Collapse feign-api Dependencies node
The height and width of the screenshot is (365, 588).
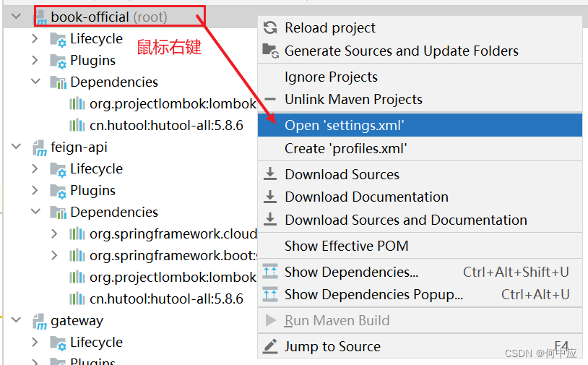click(x=35, y=212)
